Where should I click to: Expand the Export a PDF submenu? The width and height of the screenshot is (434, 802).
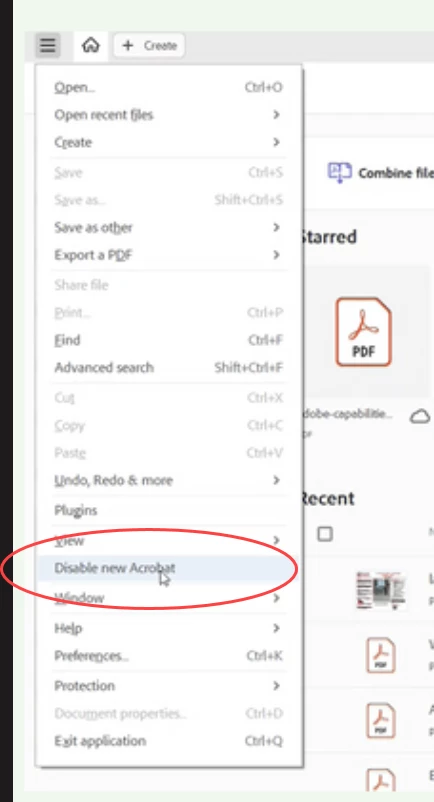(169, 255)
